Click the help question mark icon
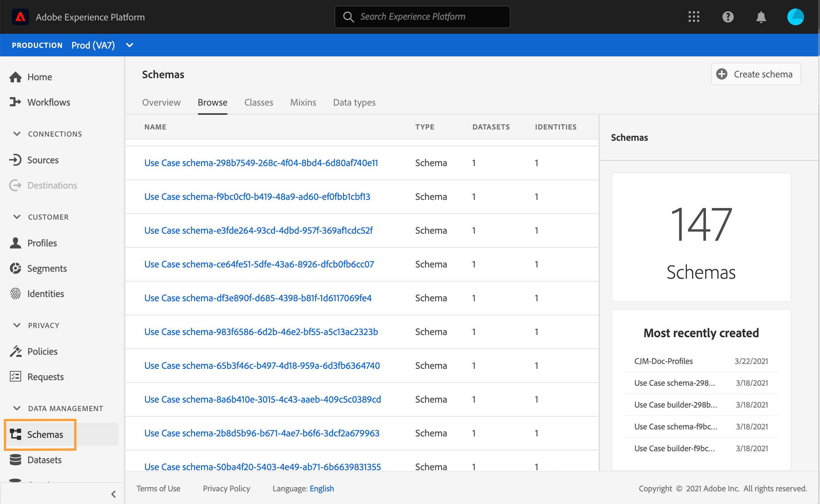 [728, 17]
